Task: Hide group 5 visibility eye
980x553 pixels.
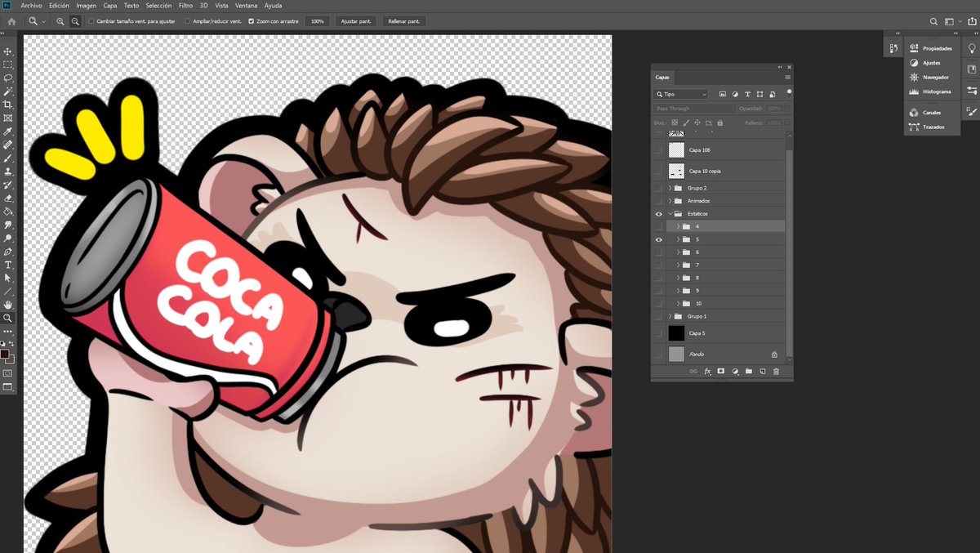Action: [x=658, y=239]
